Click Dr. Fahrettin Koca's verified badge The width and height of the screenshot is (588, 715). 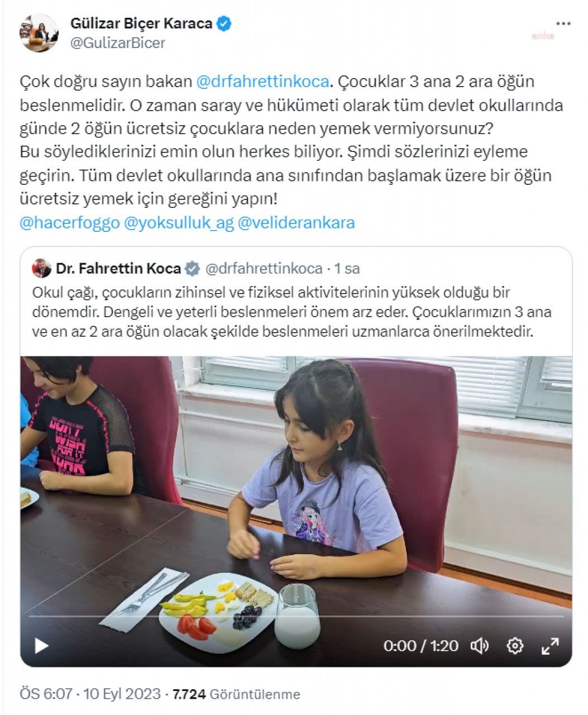coord(192,269)
